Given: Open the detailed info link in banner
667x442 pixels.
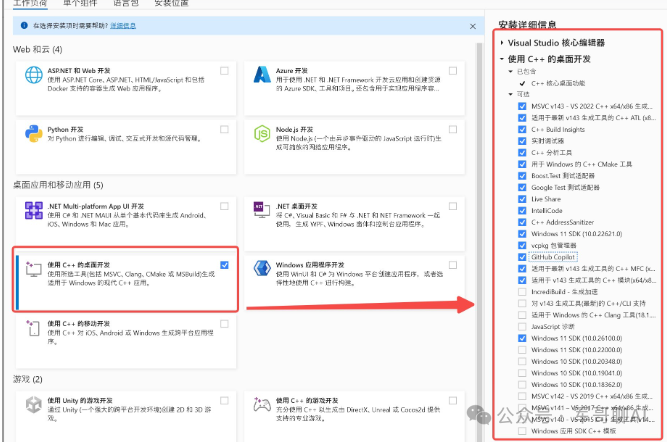Looking at the screenshot, I should [123, 26].
